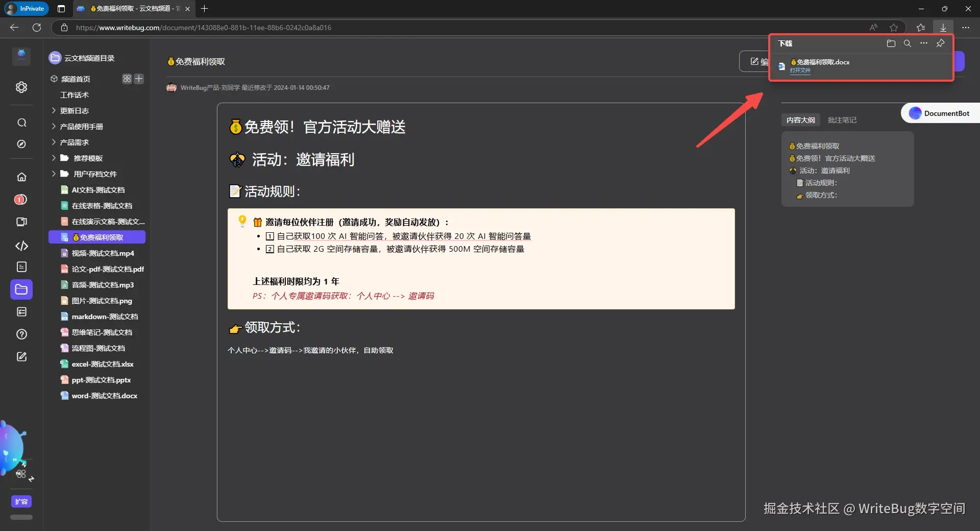Click the notifications icon with red badge
Image resolution: width=980 pixels, height=531 pixels.
pos(21,199)
